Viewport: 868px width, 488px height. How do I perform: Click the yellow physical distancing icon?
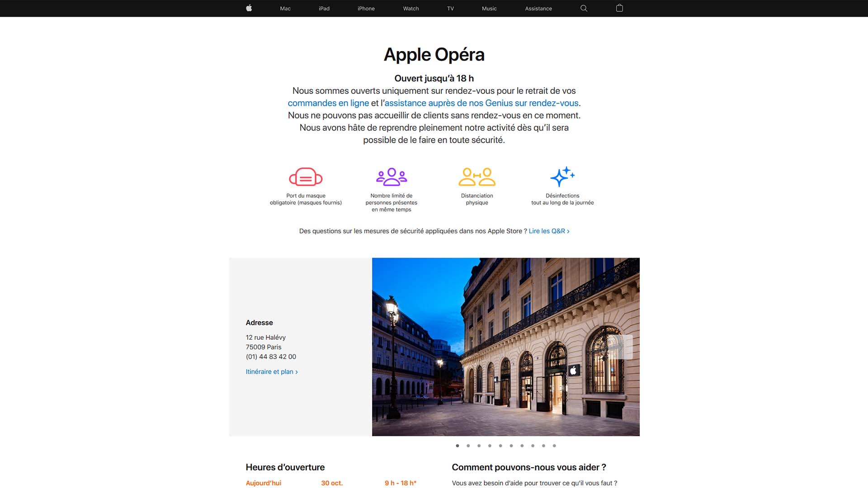[477, 177]
